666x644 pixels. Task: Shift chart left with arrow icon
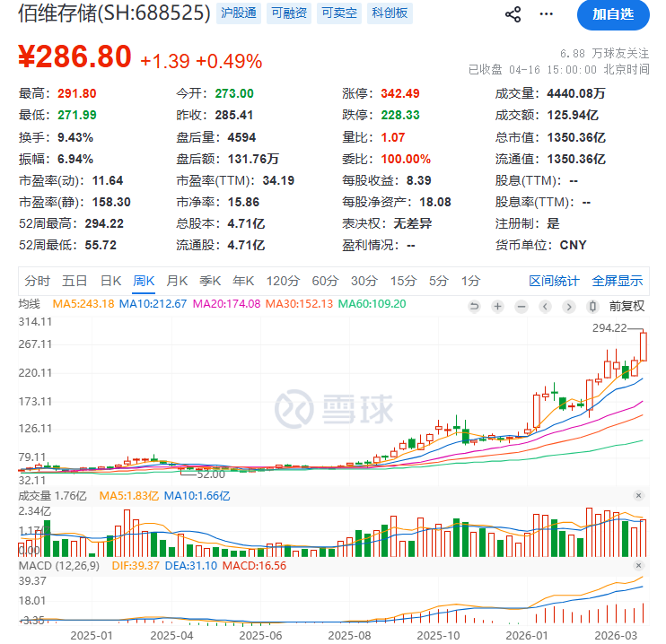pos(546,306)
